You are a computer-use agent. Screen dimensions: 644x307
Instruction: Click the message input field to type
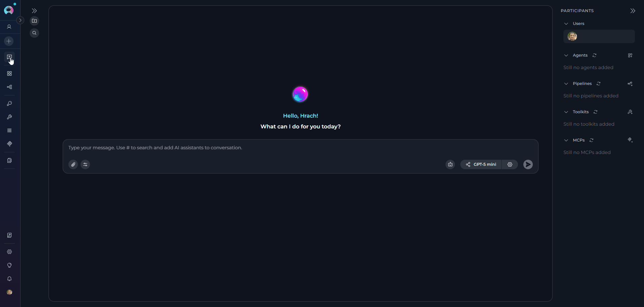tap(236, 148)
